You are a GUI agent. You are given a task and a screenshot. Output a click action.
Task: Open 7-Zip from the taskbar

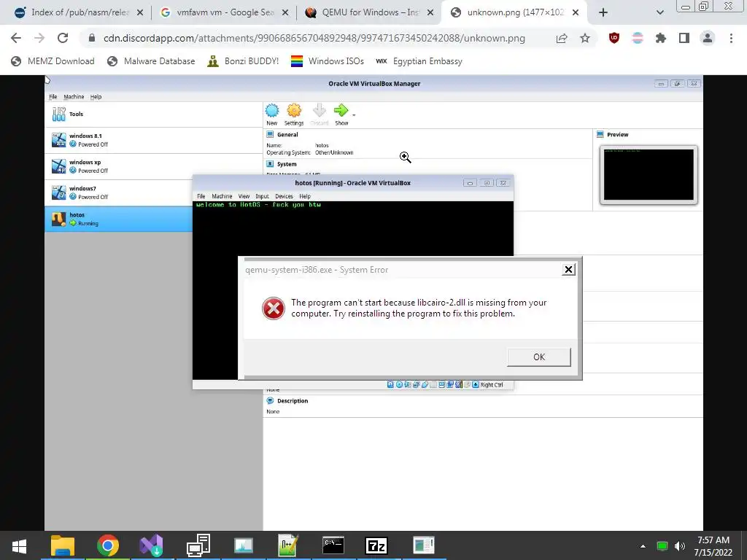click(x=376, y=545)
